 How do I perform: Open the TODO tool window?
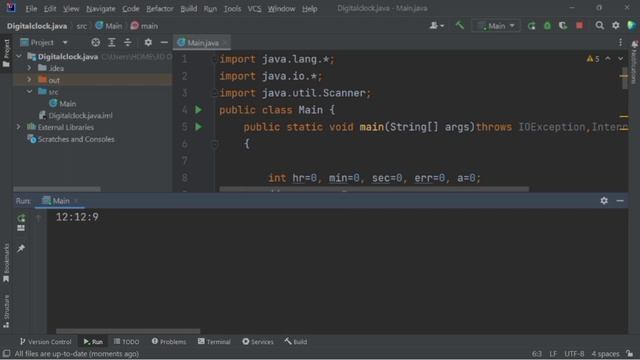(127, 342)
